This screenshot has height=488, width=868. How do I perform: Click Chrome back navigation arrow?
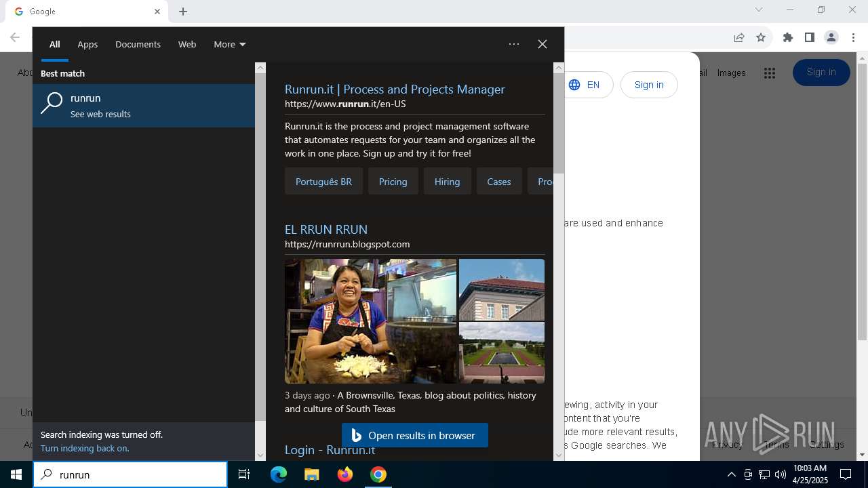point(15,37)
